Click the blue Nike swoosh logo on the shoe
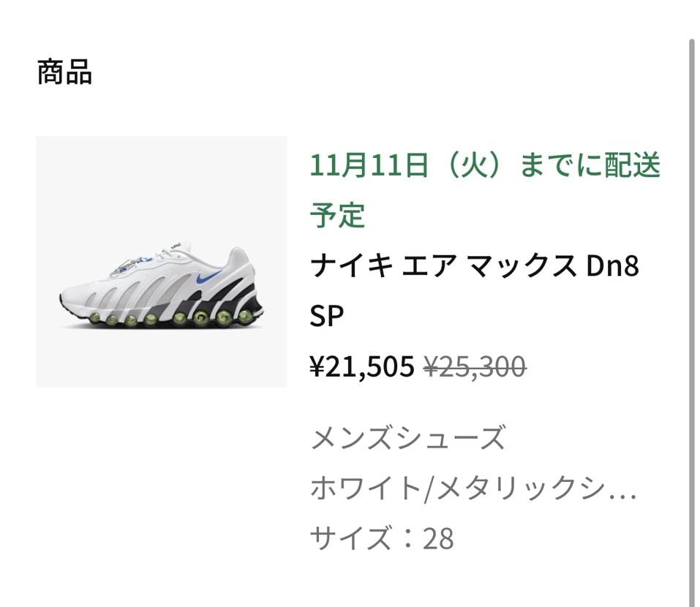This screenshot has height=607, width=700. [x=203, y=277]
